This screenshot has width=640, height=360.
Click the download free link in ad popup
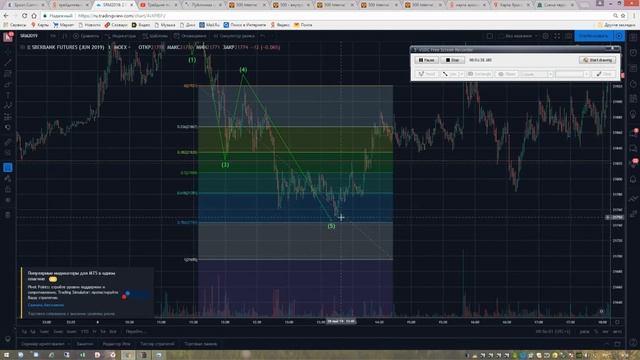click(x=45, y=305)
